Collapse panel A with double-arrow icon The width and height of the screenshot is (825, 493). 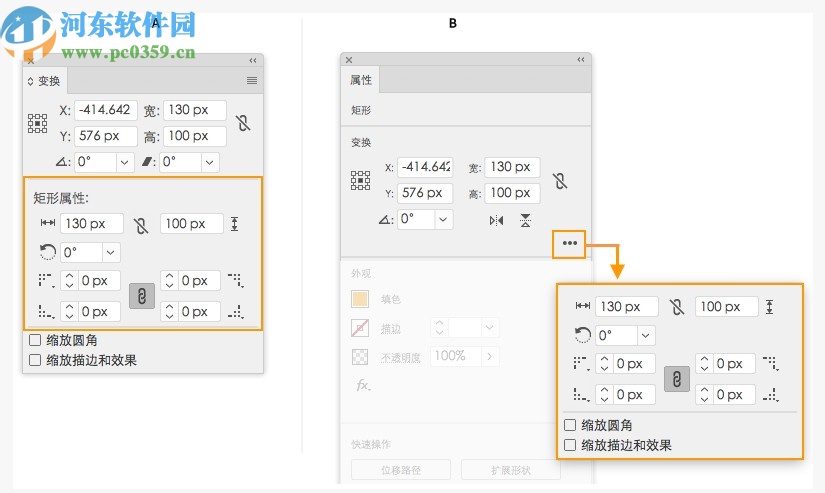tap(253, 61)
